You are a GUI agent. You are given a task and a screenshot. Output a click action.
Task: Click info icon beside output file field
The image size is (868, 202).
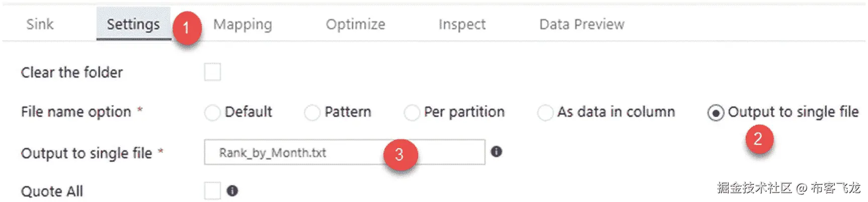(x=496, y=152)
